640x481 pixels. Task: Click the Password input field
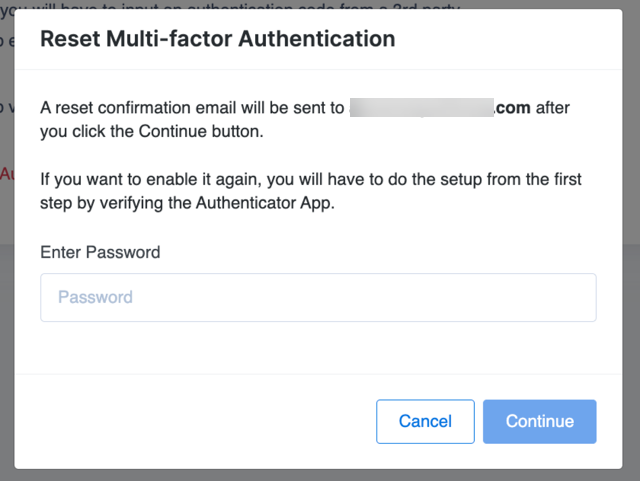coord(318,297)
